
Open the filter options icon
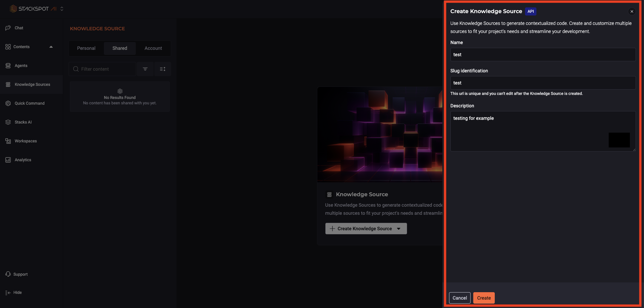(x=145, y=69)
